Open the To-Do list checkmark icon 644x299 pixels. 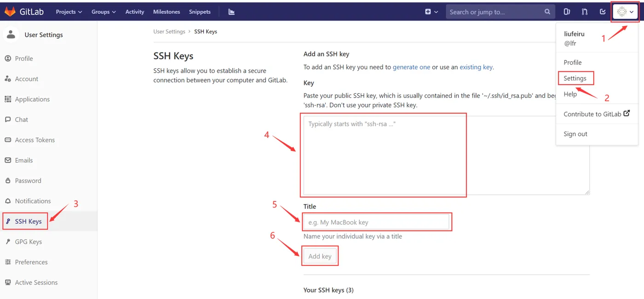(603, 11)
